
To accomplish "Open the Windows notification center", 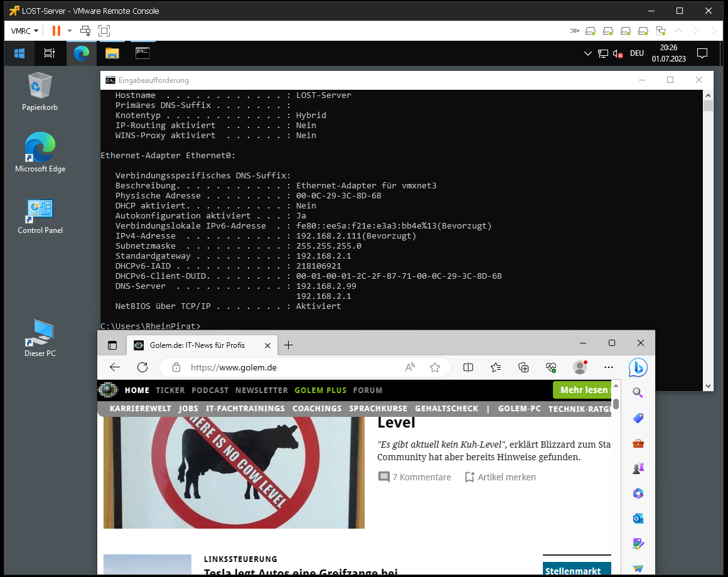I will pos(702,53).
